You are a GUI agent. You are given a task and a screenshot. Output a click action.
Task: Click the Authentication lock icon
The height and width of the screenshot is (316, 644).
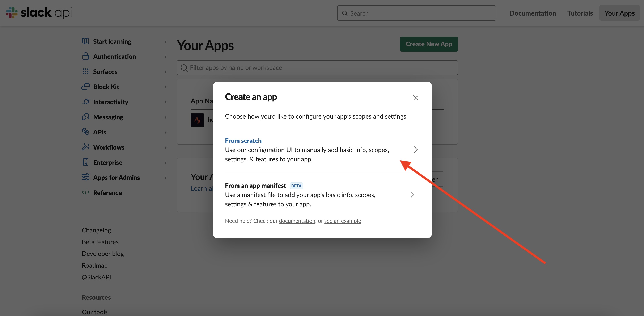pyautogui.click(x=85, y=56)
